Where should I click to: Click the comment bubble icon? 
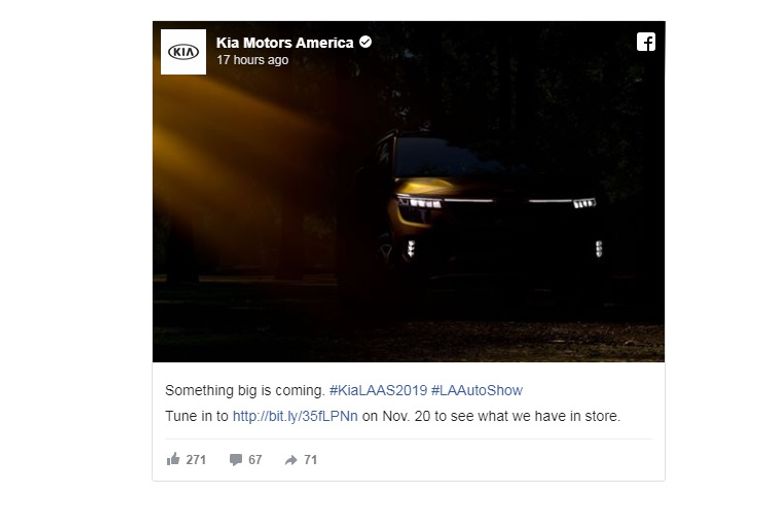236,460
